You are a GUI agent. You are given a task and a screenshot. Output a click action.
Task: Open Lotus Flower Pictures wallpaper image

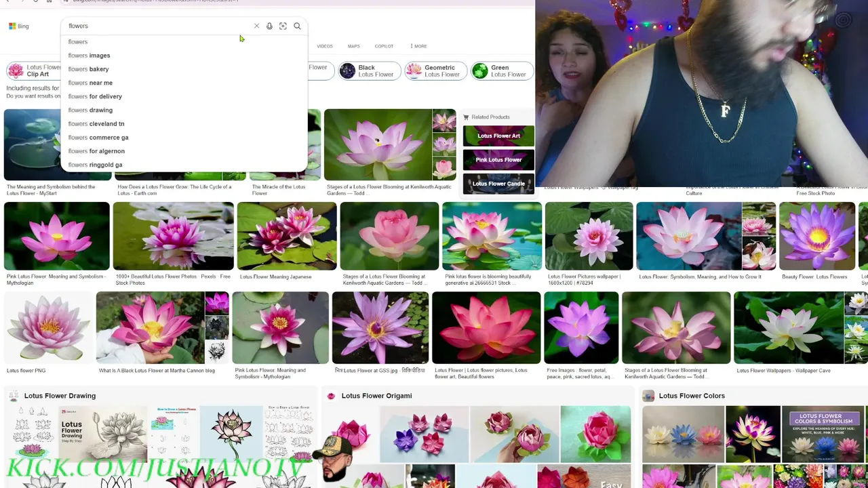(x=589, y=236)
